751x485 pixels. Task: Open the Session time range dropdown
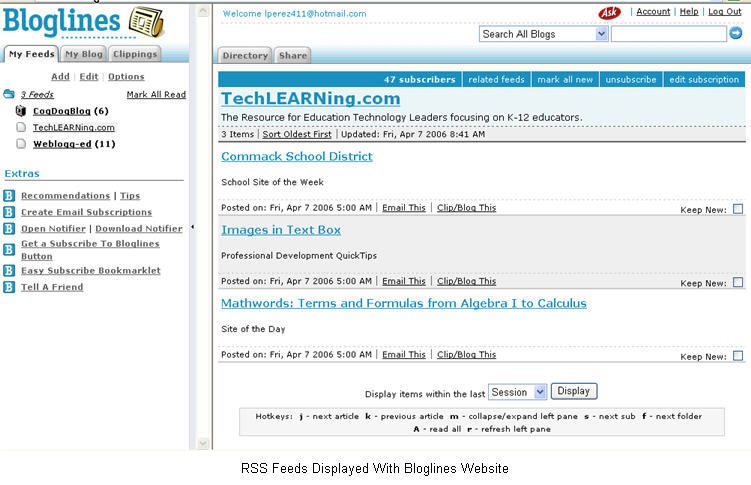pyautogui.click(x=517, y=392)
